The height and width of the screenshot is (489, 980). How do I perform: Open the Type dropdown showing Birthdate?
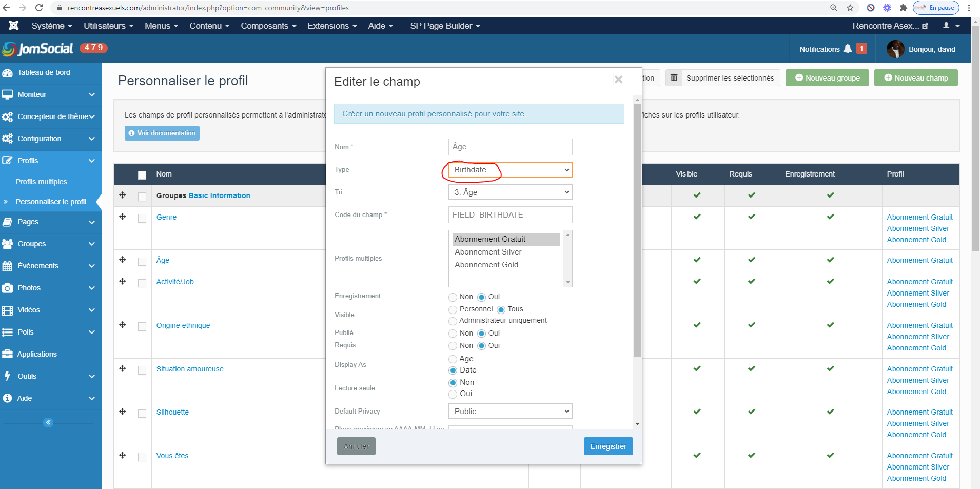(510, 170)
